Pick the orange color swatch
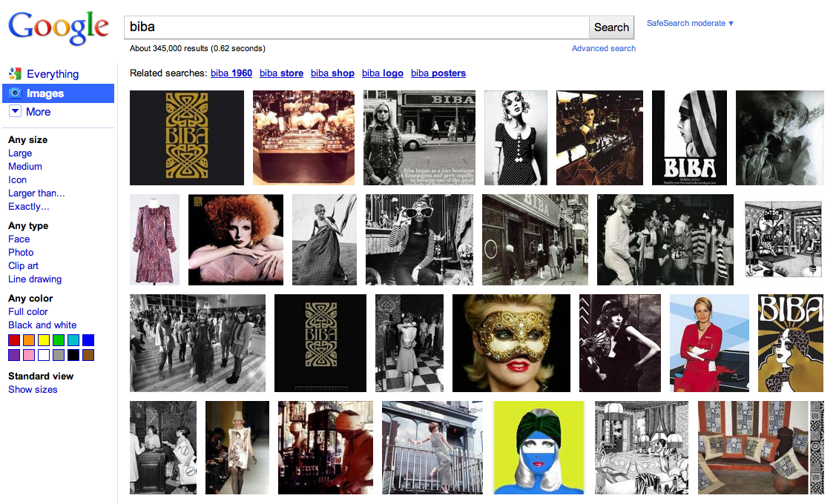The width and height of the screenshot is (836, 504). (29, 340)
